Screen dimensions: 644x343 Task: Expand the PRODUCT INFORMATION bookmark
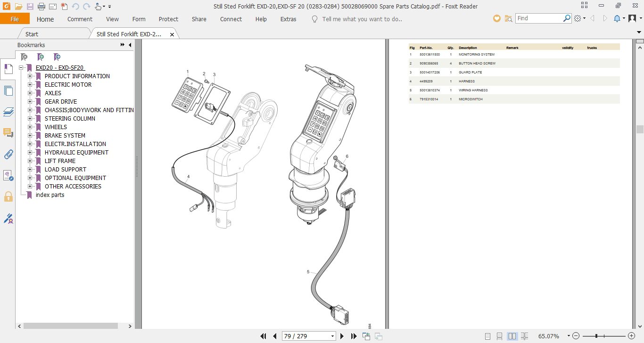point(30,76)
